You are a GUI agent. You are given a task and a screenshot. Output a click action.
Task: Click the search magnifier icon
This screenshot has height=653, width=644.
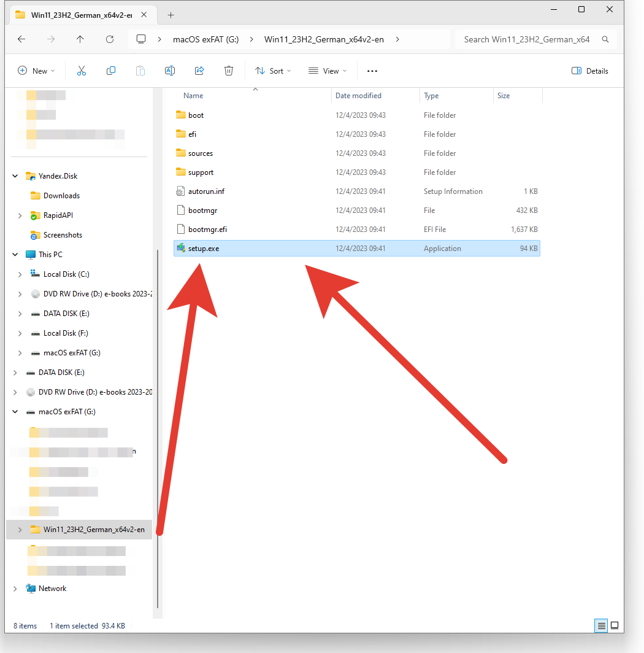click(x=605, y=39)
